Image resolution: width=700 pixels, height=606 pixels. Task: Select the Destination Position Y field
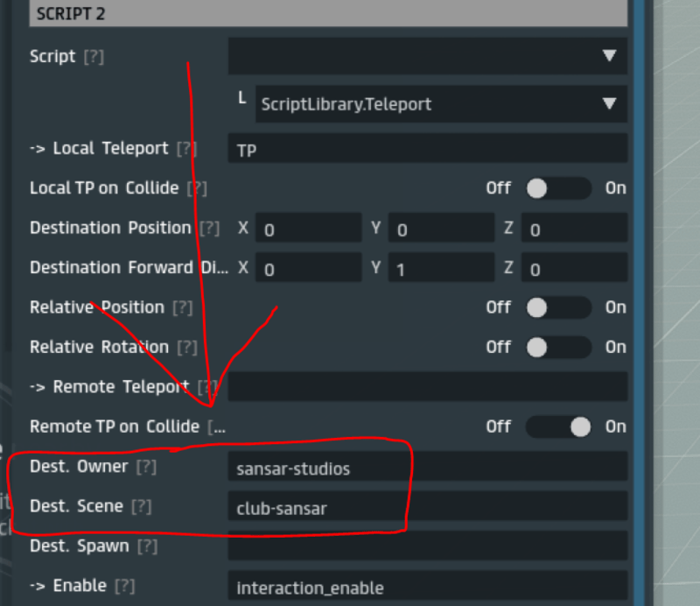[x=441, y=229]
